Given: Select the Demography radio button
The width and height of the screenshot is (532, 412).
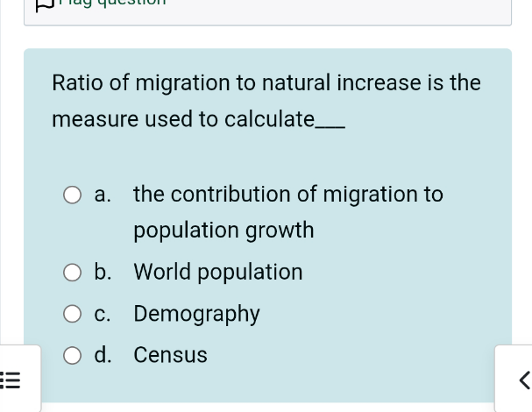Looking at the screenshot, I should pyautogui.click(x=73, y=314).
